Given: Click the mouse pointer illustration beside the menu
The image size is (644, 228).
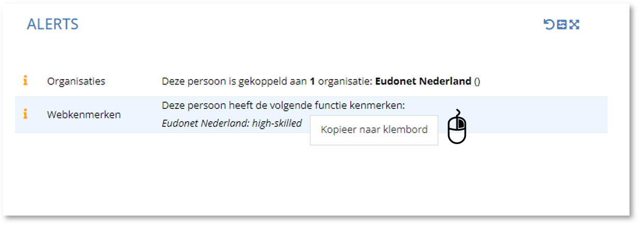Looking at the screenshot, I should click(457, 127).
